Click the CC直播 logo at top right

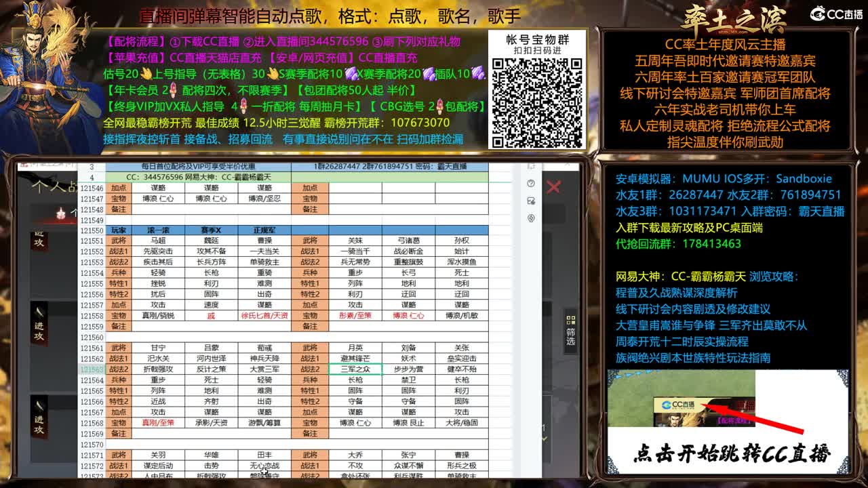tap(836, 14)
